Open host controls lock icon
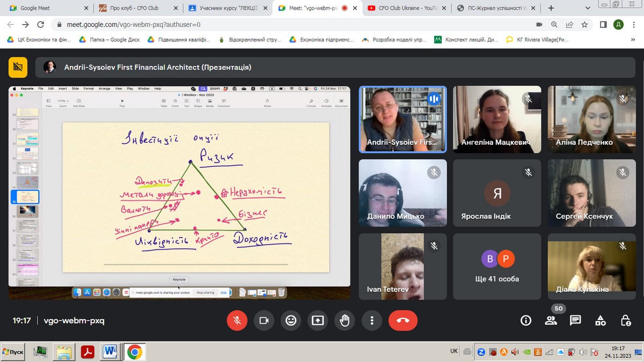 click(x=625, y=320)
